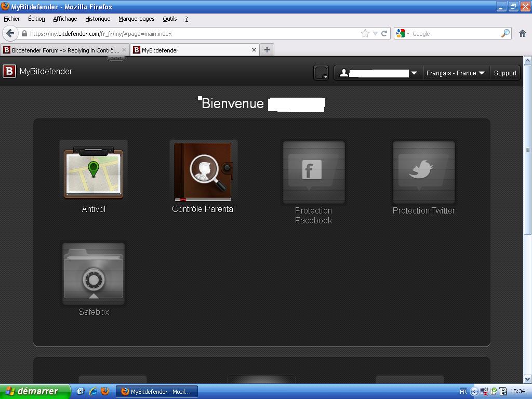
Task: Open the URL history dropdown arrow
Action: click(375, 33)
